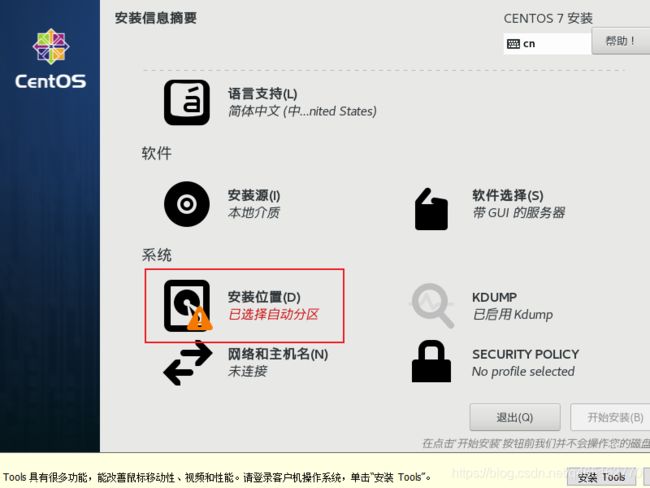This screenshot has width=650, height=488.
Task: Click the red 已选择自动分区 status text
Action: coord(273,314)
